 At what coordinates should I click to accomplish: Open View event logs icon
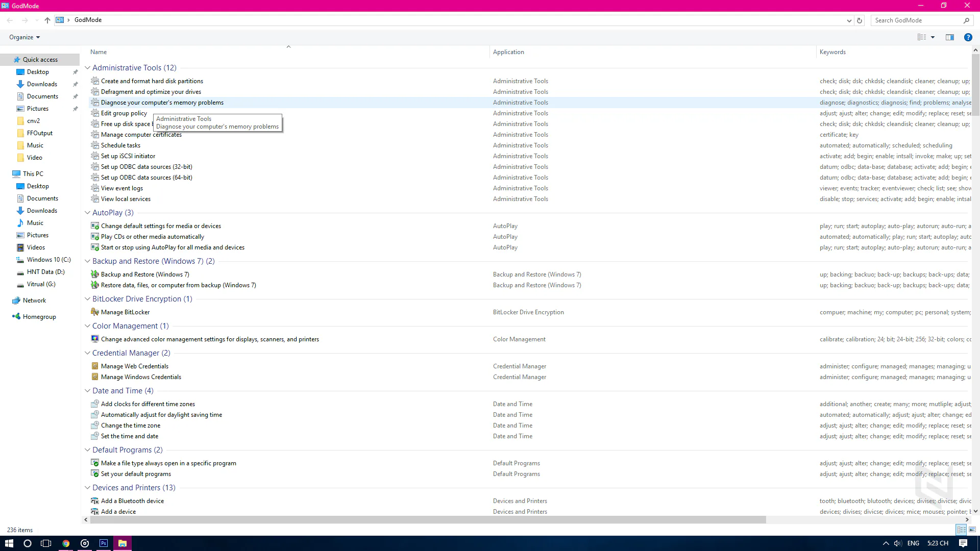point(95,188)
